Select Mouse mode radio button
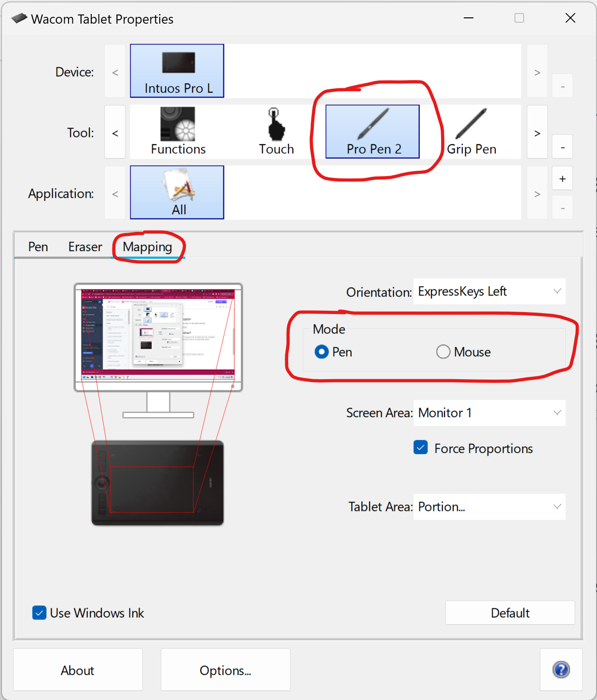The image size is (597, 700). (443, 352)
